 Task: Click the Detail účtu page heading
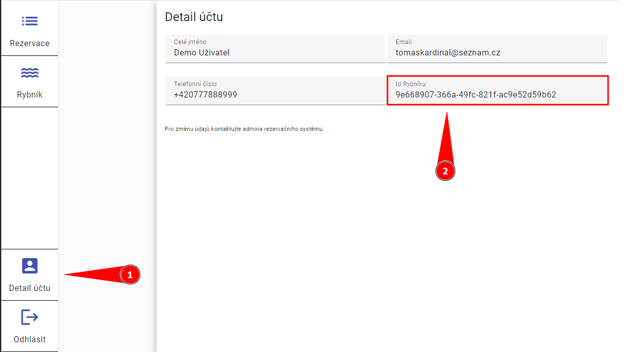click(x=193, y=17)
